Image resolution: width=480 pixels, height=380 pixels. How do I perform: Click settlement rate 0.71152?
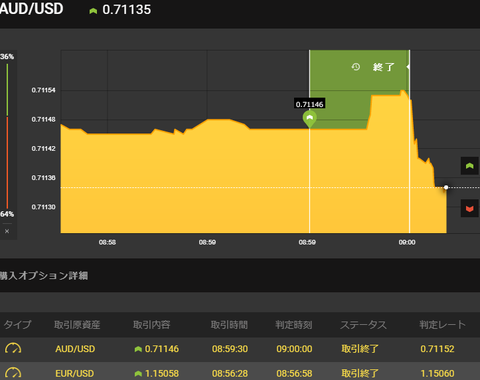(437, 349)
